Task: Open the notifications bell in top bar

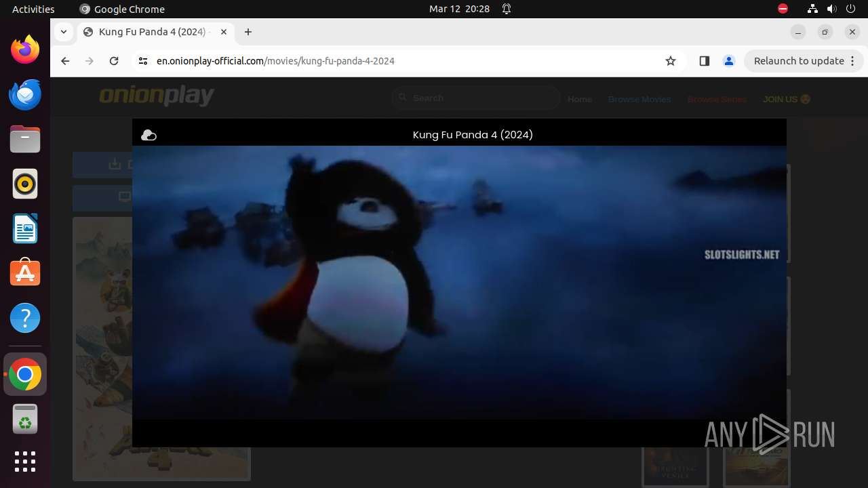Action: [x=507, y=9]
